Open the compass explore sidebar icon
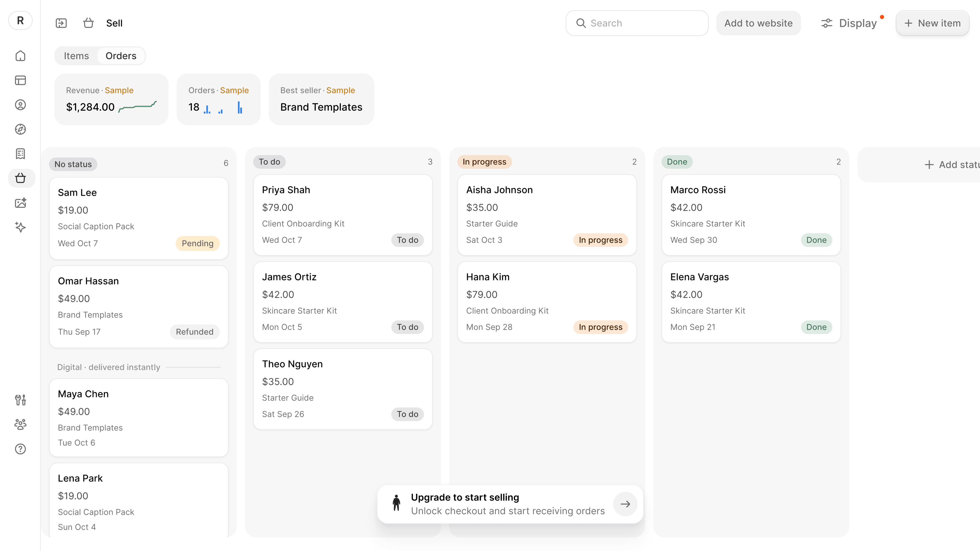 (x=20, y=129)
